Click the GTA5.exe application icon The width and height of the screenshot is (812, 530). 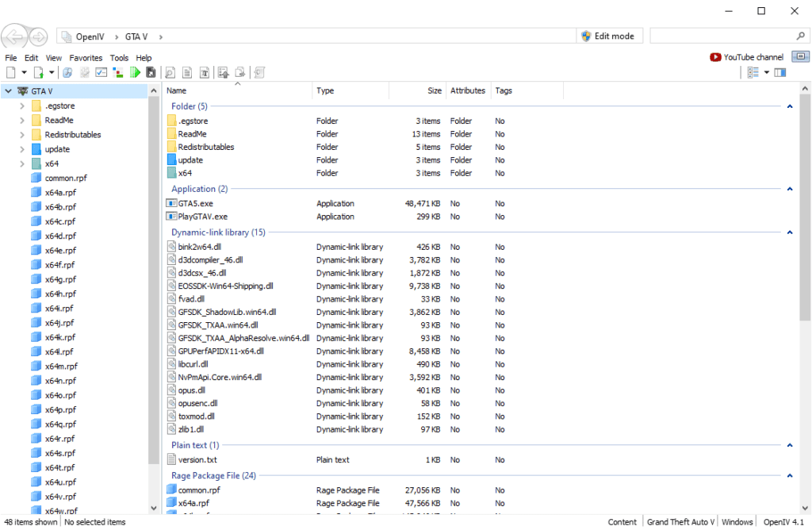(172, 203)
